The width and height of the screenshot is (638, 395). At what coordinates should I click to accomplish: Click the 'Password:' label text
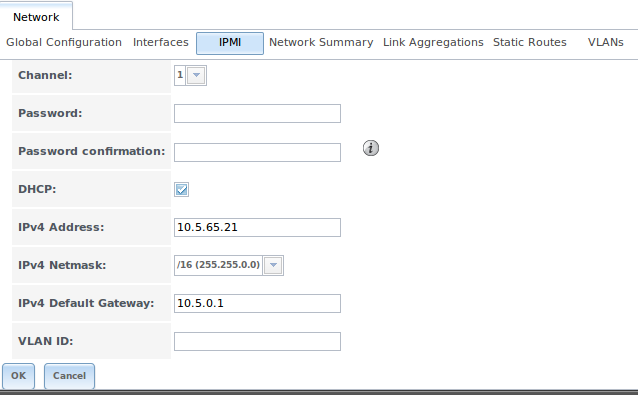coord(50,113)
